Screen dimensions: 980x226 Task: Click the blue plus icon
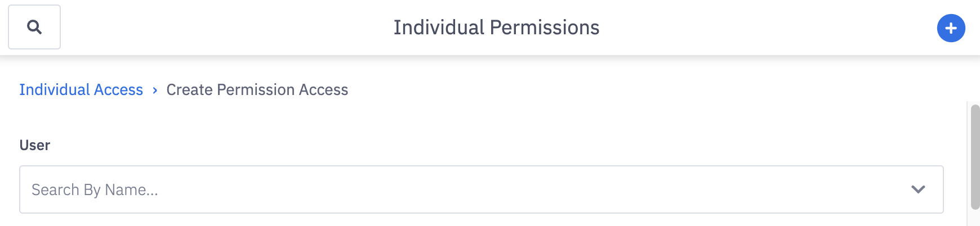point(951,28)
